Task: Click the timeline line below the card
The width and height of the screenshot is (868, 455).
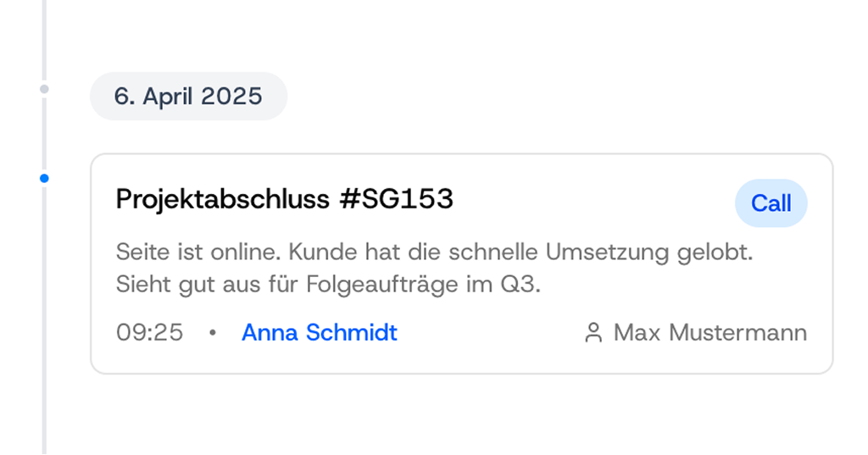Action: [44, 415]
